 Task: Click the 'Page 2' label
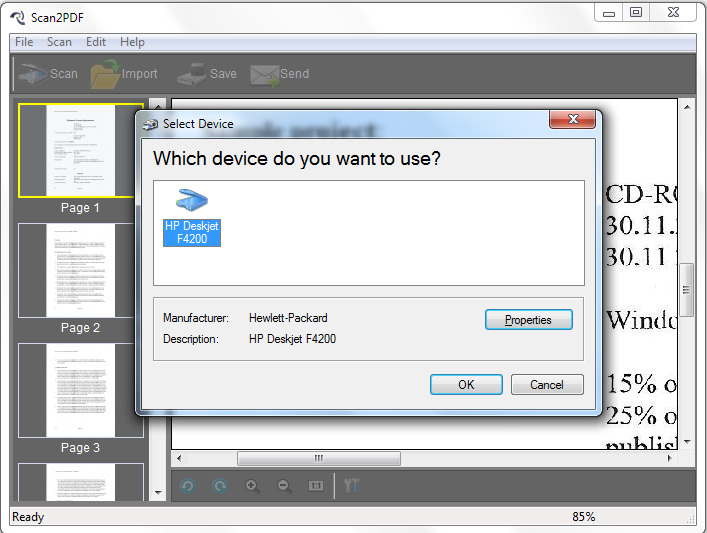80,328
